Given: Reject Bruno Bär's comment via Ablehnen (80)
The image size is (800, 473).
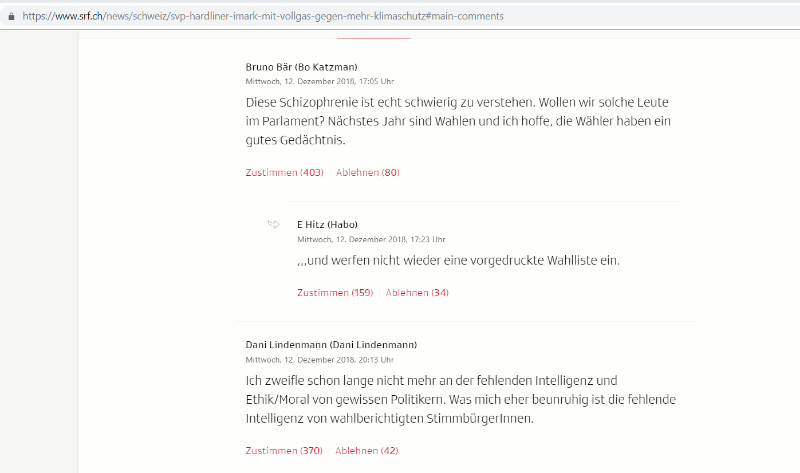Looking at the screenshot, I should pyautogui.click(x=367, y=173).
